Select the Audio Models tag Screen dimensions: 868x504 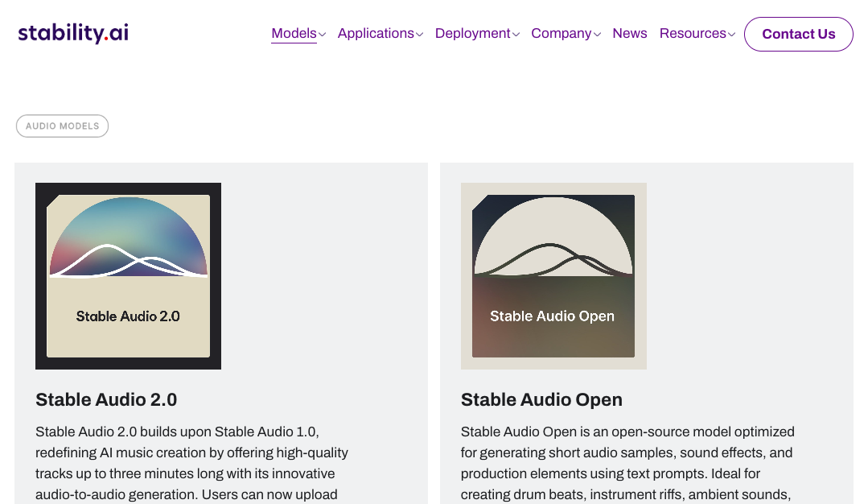(x=62, y=126)
